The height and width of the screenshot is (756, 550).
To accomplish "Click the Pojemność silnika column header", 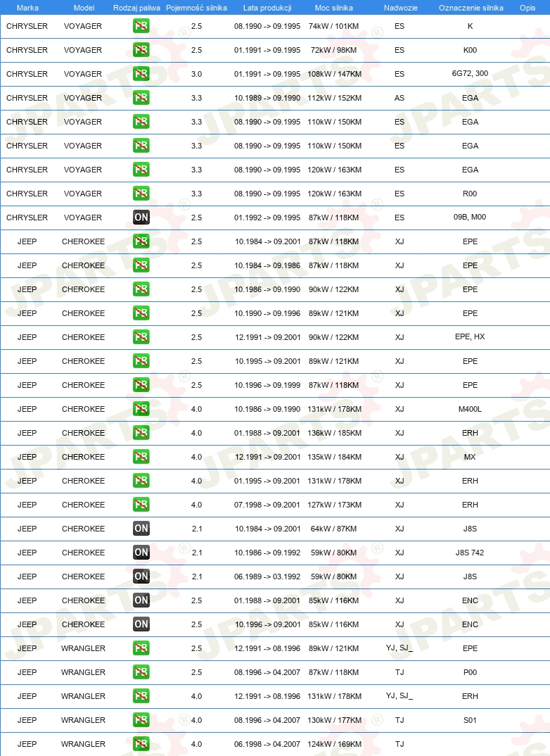I will [196, 8].
